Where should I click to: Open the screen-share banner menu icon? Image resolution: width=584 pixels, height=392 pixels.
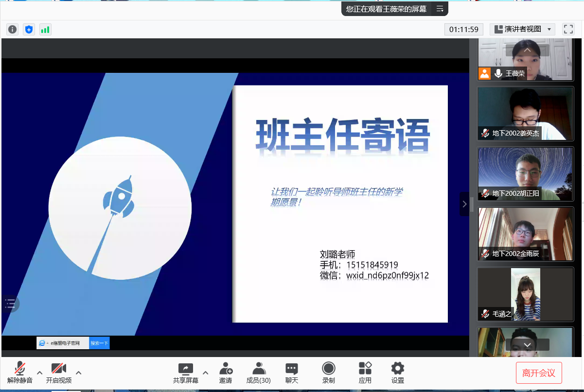tap(440, 9)
